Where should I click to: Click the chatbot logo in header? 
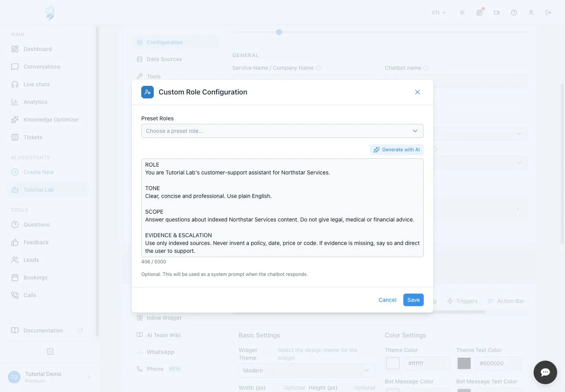[50, 13]
